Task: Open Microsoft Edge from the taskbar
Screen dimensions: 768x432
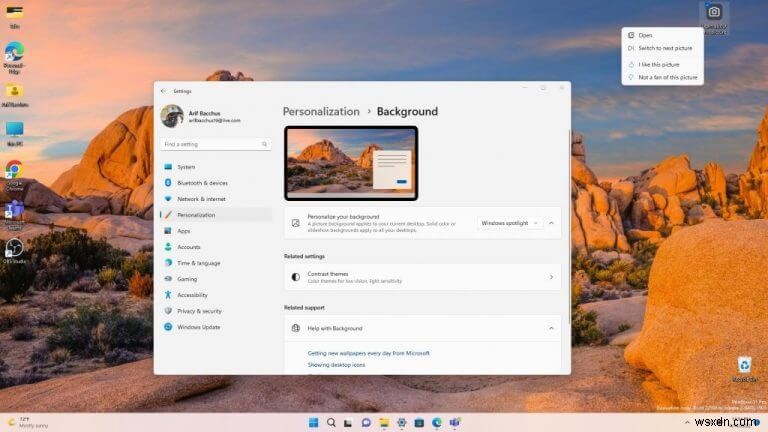Action: pos(437,422)
